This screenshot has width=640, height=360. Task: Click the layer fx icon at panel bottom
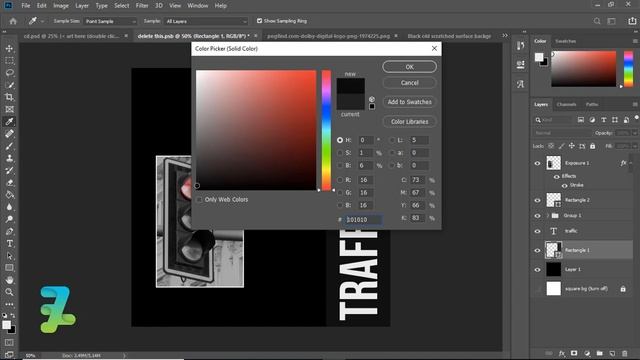pyautogui.click(x=562, y=353)
